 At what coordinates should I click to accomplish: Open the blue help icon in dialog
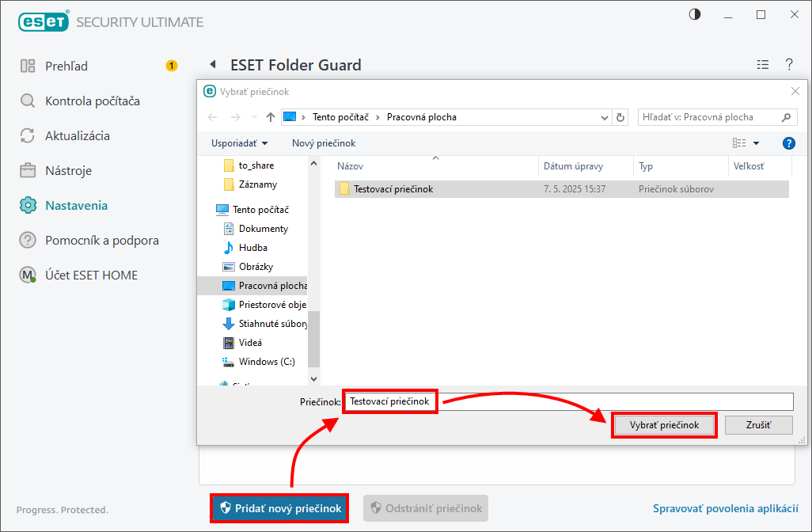tap(789, 143)
